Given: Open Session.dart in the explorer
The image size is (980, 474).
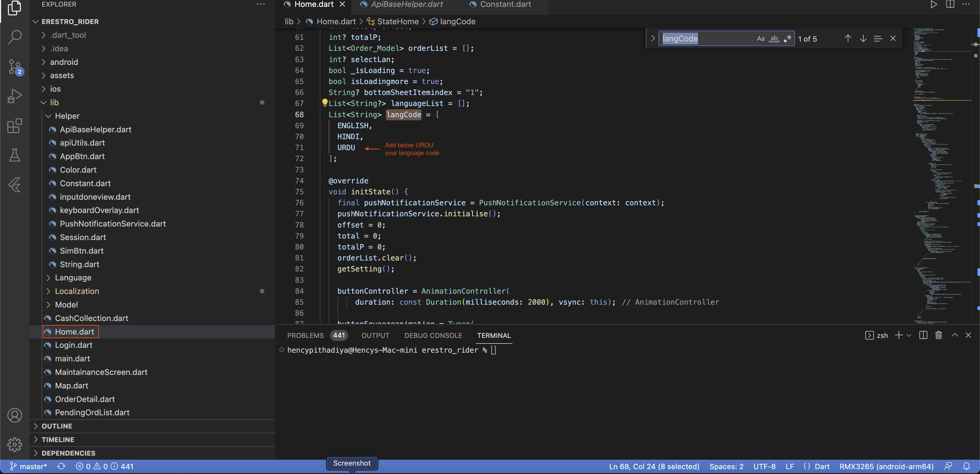Looking at the screenshot, I should point(82,237).
